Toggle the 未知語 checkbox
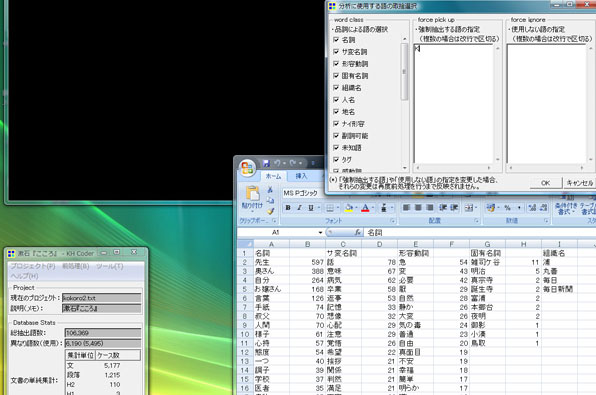Screen dimensions: 596x395 [336, 148]
